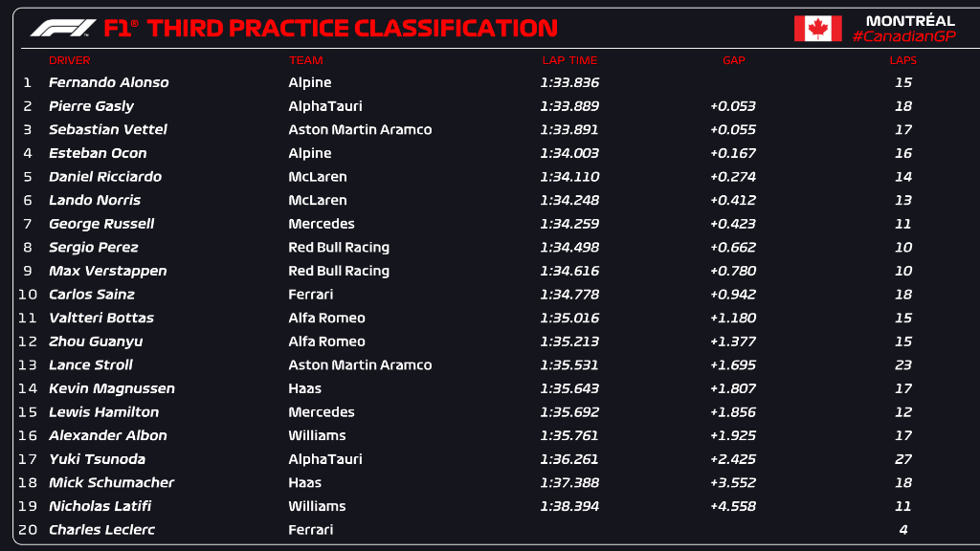980x551 pixels.
Task: Click the DRIVER column header
Action: (x=69, y=60)
